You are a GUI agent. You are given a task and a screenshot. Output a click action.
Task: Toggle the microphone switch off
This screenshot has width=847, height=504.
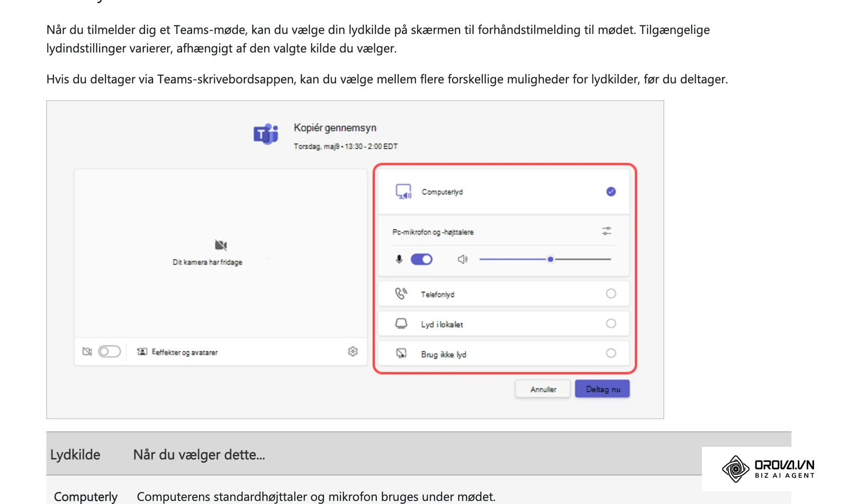[421, 259]
